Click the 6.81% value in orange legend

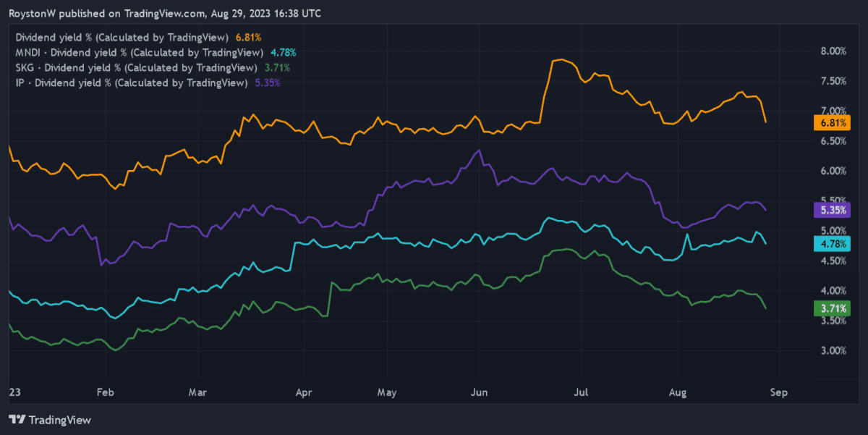pyautogui.click(x=248, y=37)
